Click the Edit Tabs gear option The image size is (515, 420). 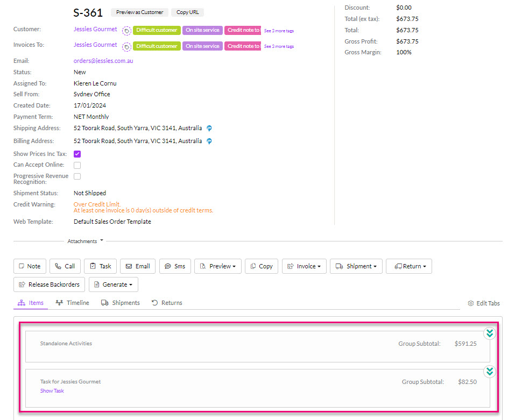pos(483,303)
